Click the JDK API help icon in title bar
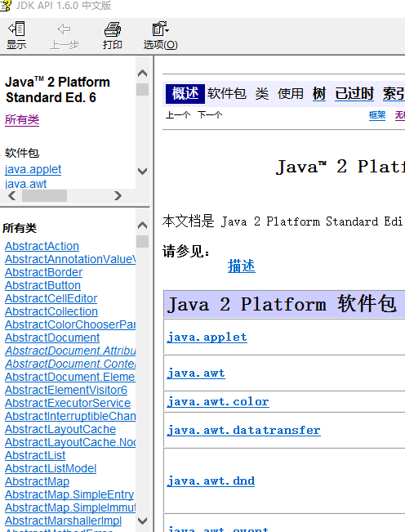 tap(6, 6)
